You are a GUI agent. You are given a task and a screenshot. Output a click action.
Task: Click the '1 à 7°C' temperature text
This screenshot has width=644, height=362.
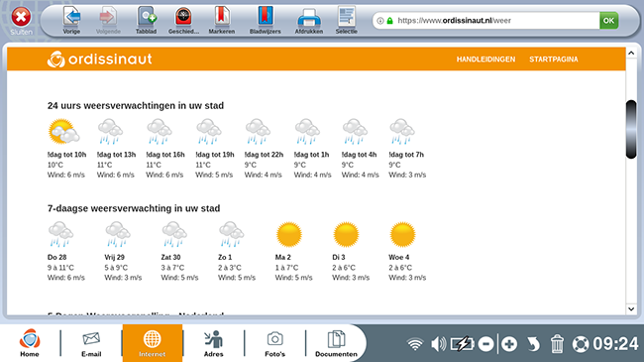coord(286,268)
